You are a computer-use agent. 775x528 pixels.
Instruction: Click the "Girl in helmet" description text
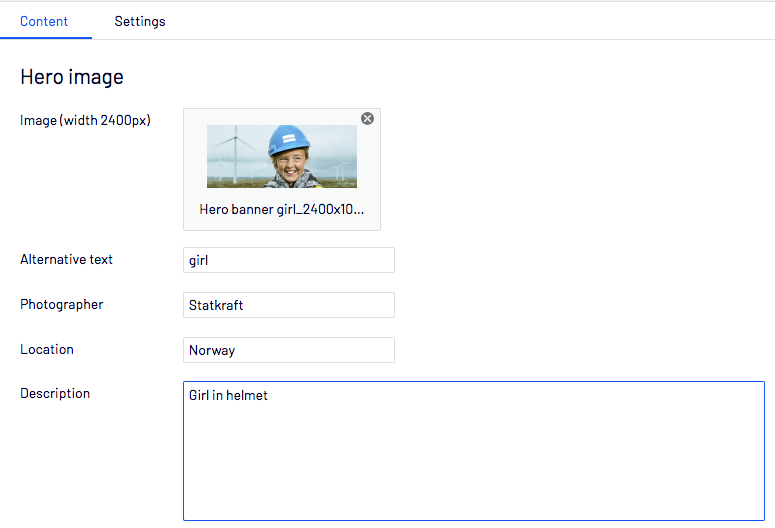click(228, 396)
